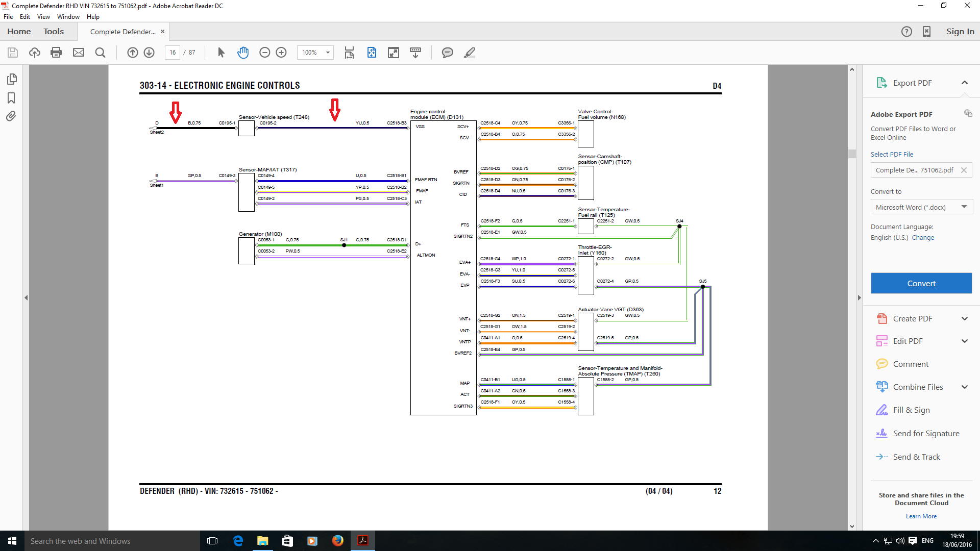Open the File menu
This screenshot has width=980, height=551.
click(8, 17)
